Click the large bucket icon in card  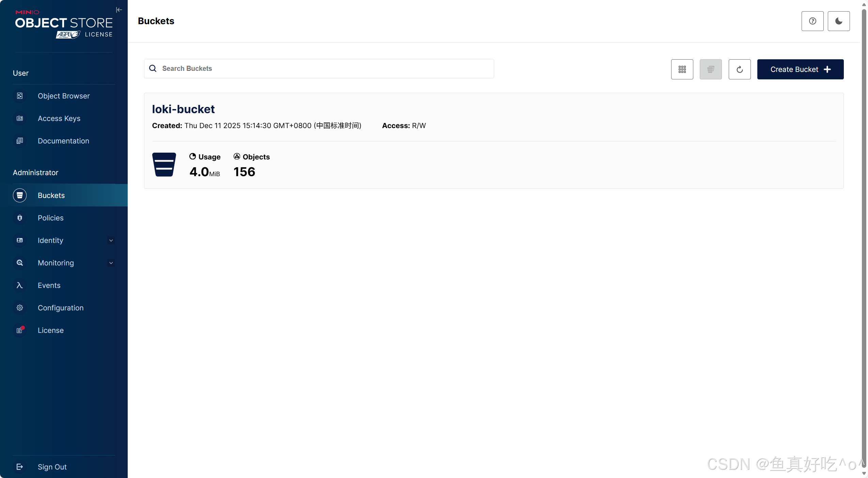[164, 165]
